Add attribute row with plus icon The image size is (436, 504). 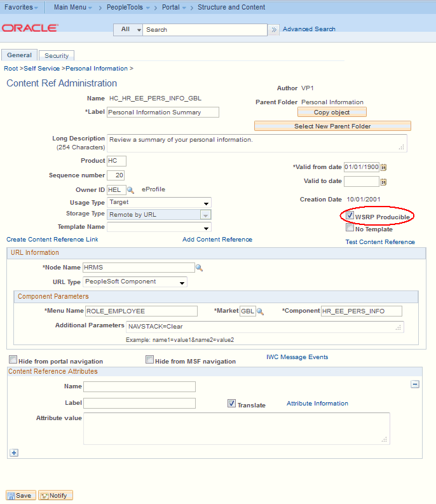click(x=14, y=453)
